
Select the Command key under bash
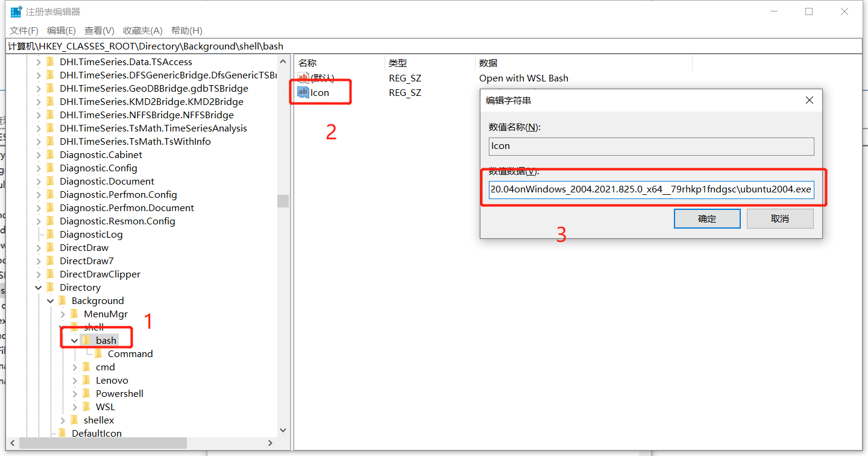pos(130,353)
